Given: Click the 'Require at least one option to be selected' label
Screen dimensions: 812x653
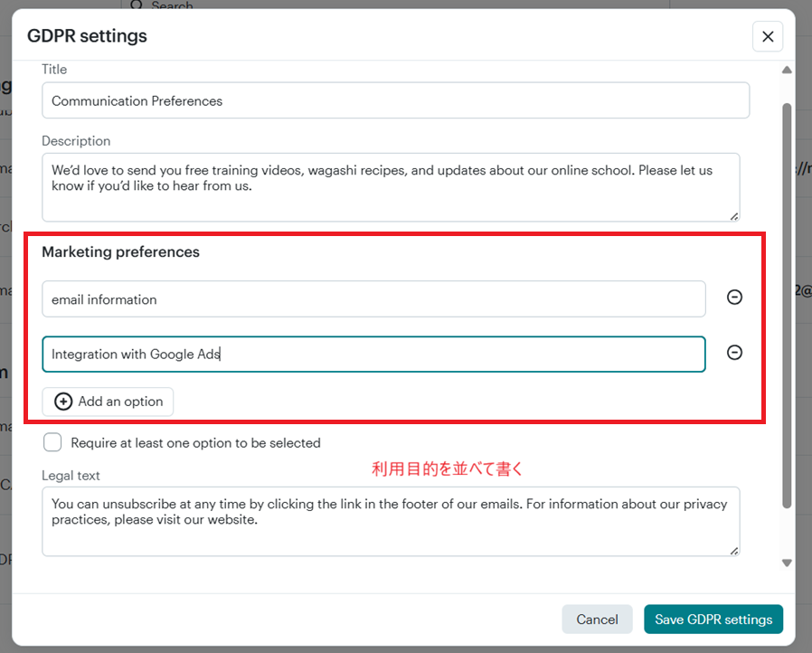Looking at the screenshot, I should pos(195,443).
